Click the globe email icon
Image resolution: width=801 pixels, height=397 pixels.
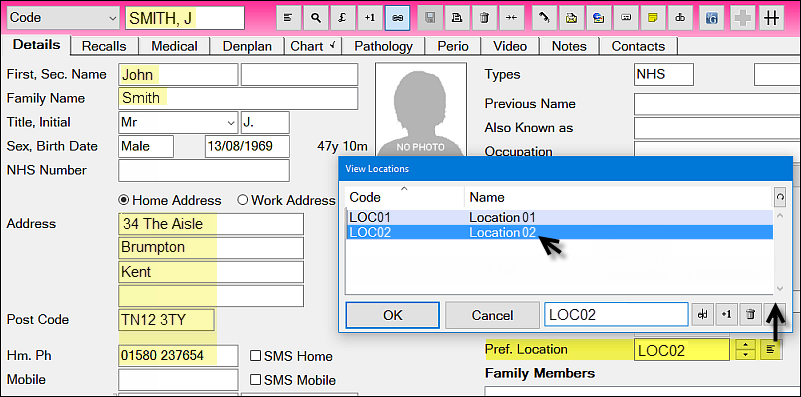coord(599,18)
